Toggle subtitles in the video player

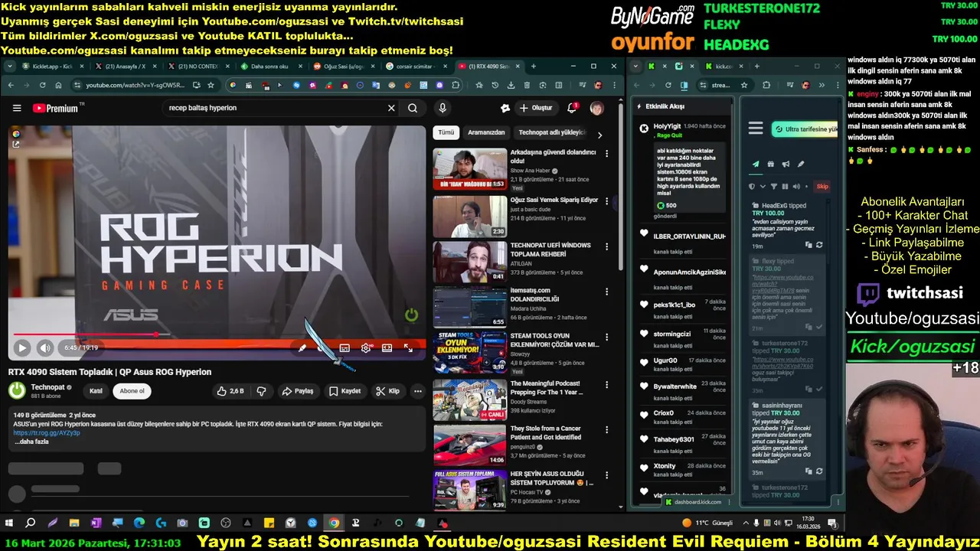(x=345, y=347)
